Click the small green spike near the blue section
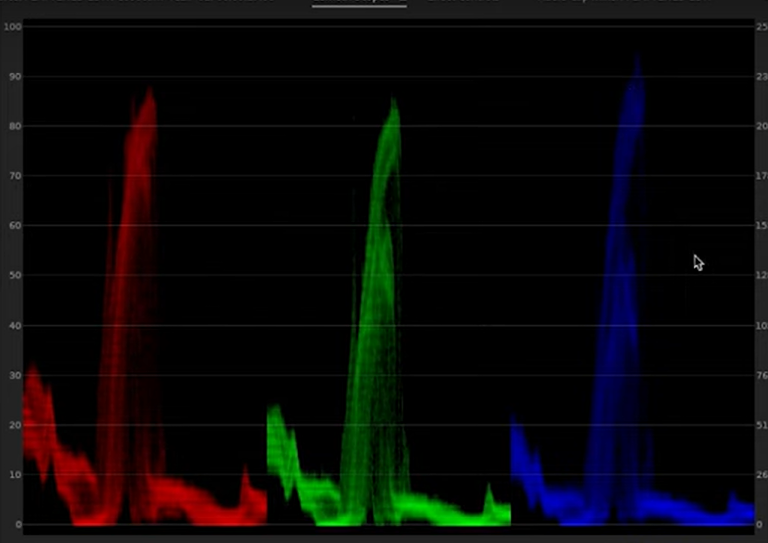Screen dimensions: 768x543 489,495
